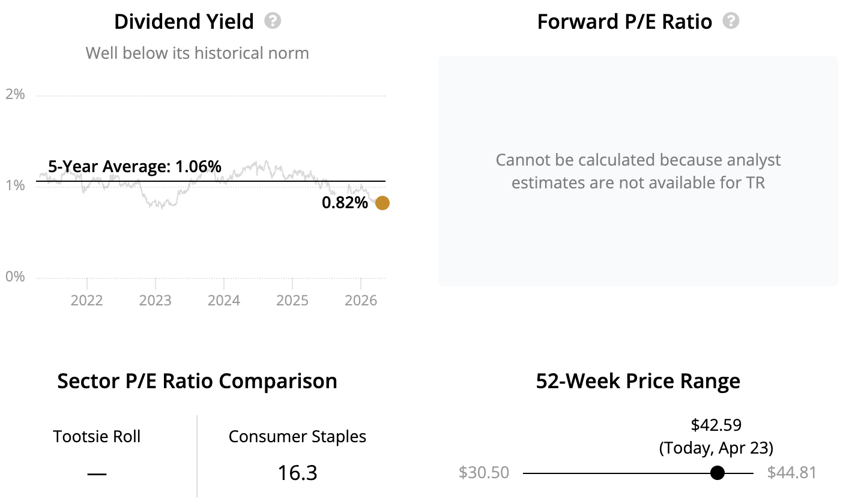Click the 16.3 sector P/E value

(x=297, y=473)
